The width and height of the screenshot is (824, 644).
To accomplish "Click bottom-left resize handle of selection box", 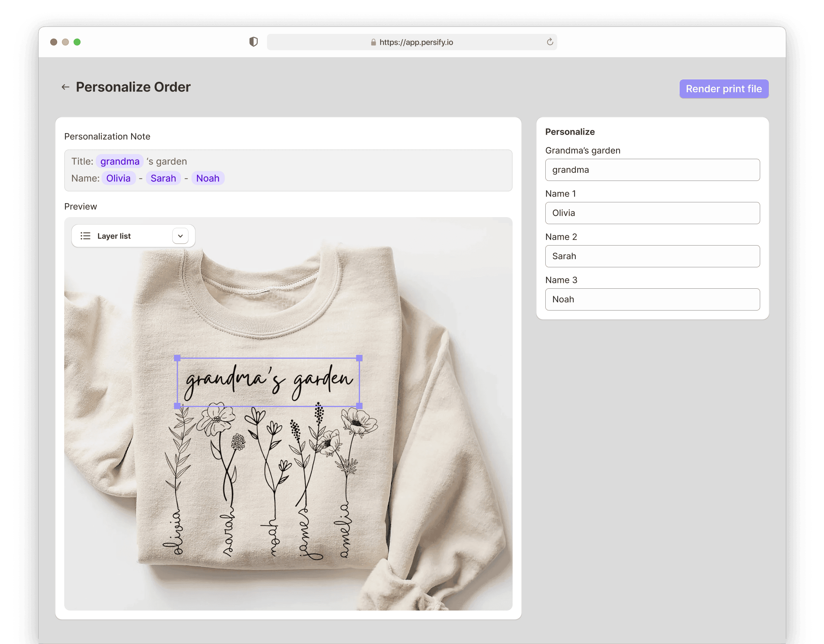I will coord(177,406).
